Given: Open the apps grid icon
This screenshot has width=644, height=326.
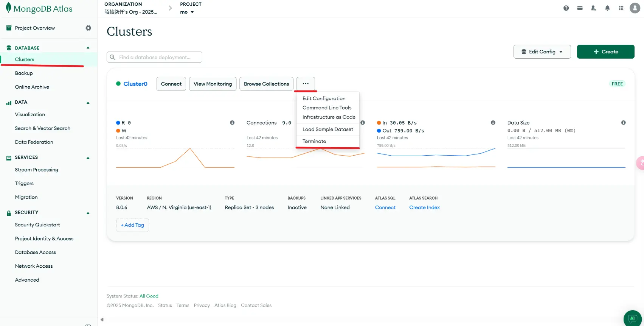Looking at the screenshot, I should 621,8.
